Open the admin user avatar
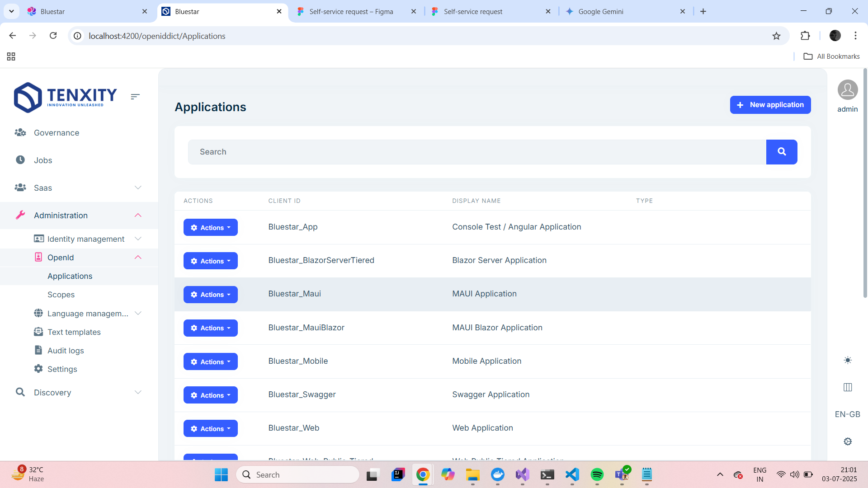 pyautogui.click(x=848, y=90)
